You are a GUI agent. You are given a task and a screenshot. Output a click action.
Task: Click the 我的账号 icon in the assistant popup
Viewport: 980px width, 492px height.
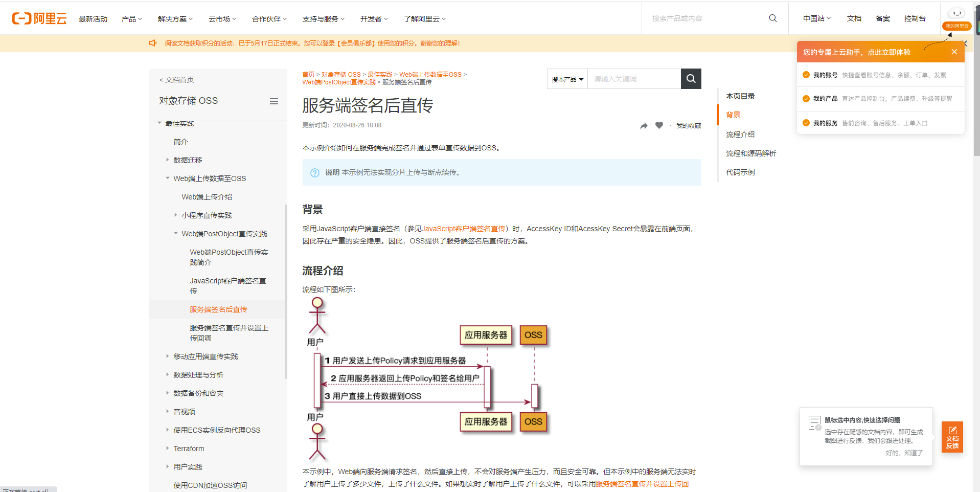click(805, 75)
